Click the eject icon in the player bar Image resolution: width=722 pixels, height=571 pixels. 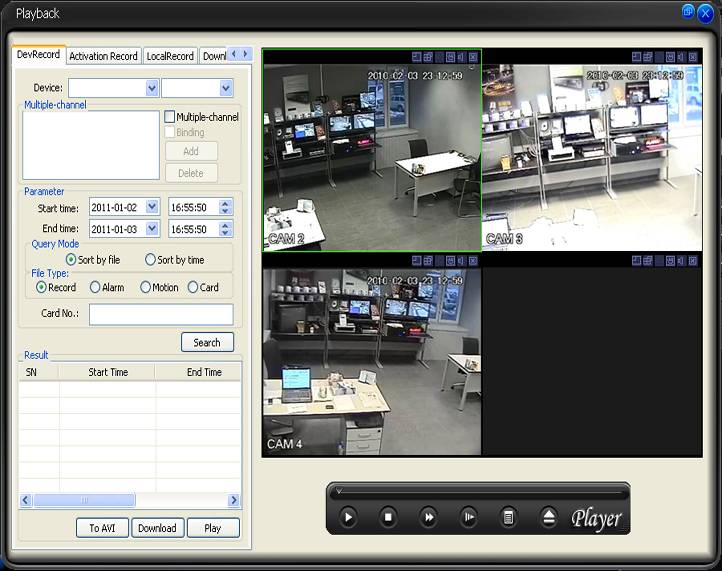point(548,517)
